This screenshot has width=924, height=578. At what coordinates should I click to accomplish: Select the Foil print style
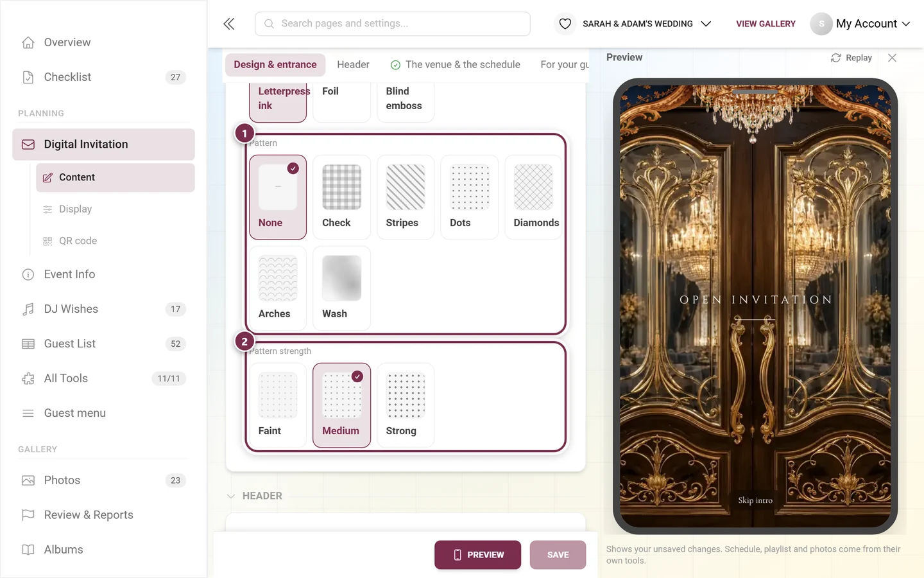click(341, 101)
